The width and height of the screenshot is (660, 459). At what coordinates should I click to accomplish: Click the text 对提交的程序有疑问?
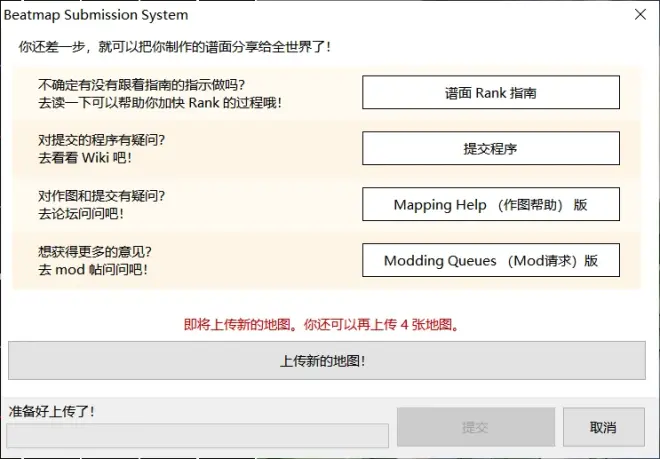pos(101,140)
